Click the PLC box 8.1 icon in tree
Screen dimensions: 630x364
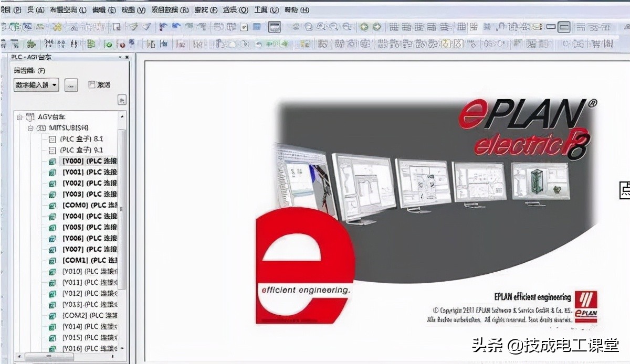tap(52, 140)
